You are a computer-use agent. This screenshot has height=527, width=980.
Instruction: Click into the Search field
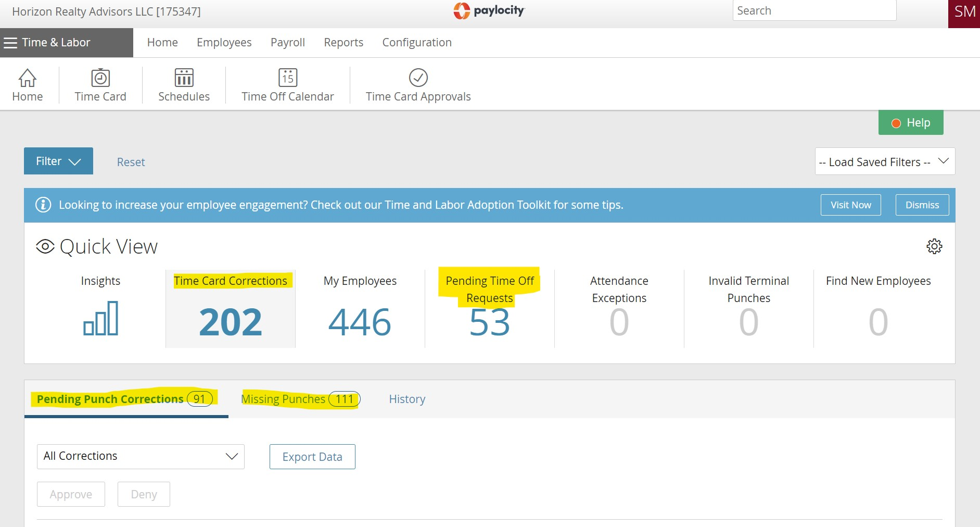814,10
